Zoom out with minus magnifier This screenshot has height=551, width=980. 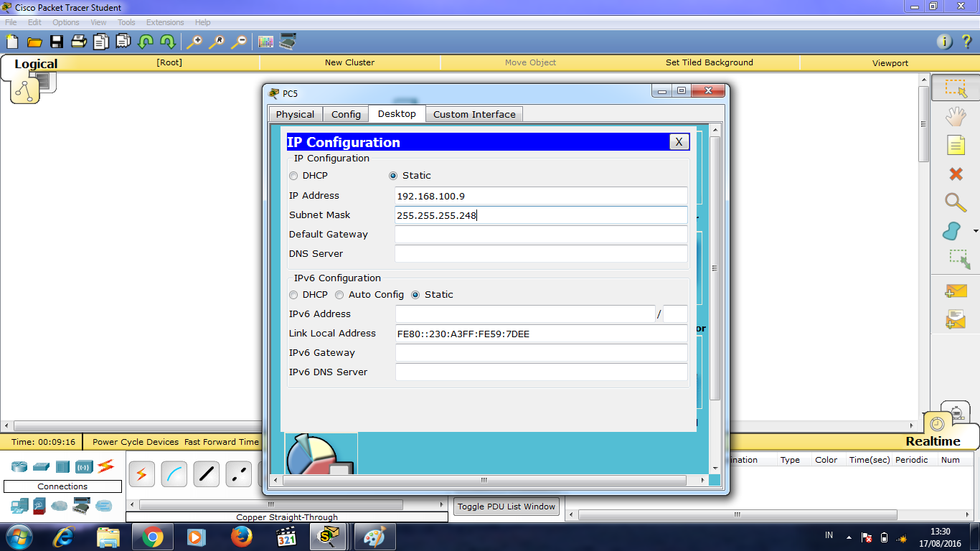click(x=238, y=42)
